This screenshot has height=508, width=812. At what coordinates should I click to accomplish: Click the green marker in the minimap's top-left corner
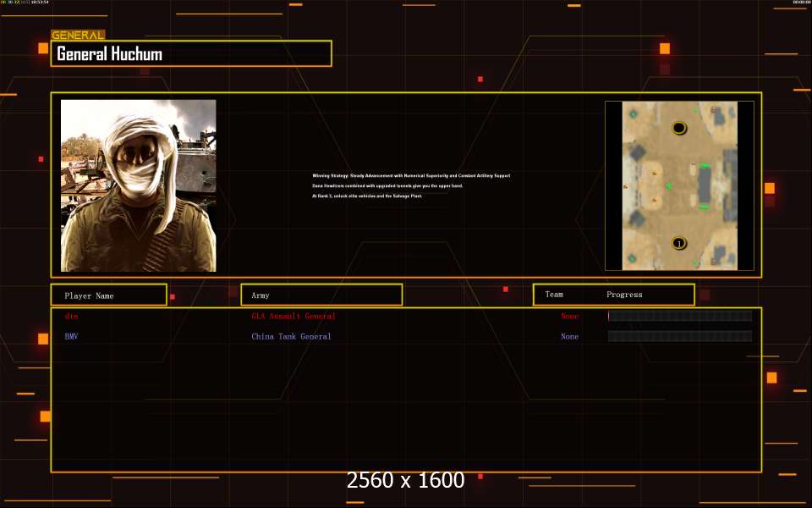pyautogui.click(x=633, y=114)
